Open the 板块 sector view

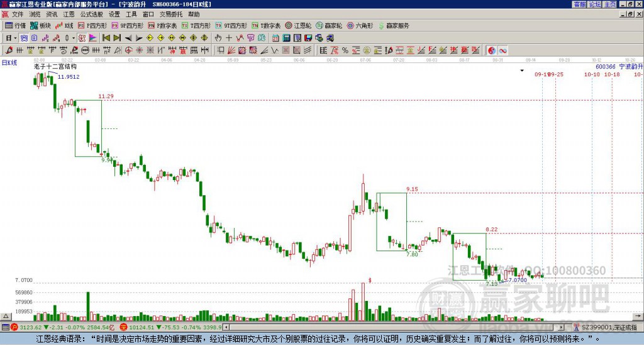tap(40, 25)
